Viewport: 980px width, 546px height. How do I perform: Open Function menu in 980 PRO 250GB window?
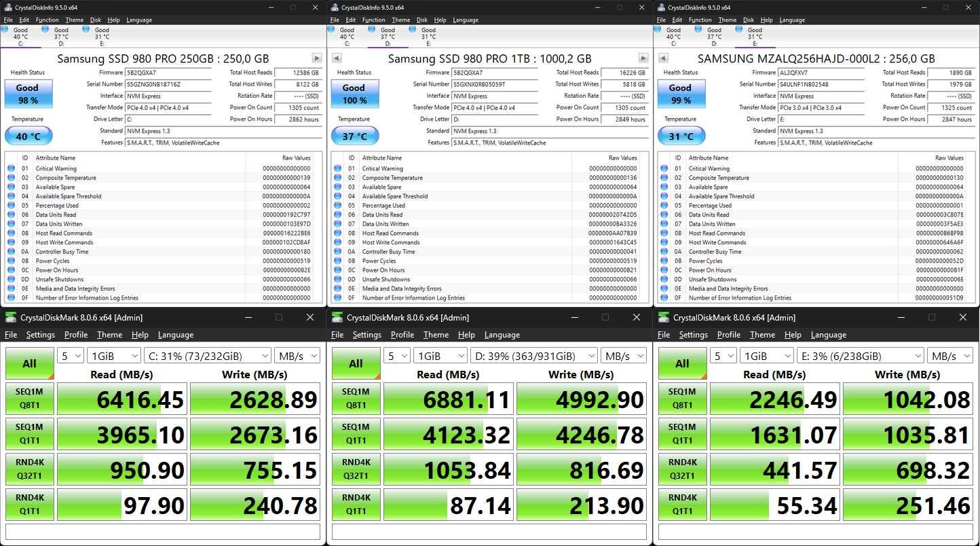[47, 20]
